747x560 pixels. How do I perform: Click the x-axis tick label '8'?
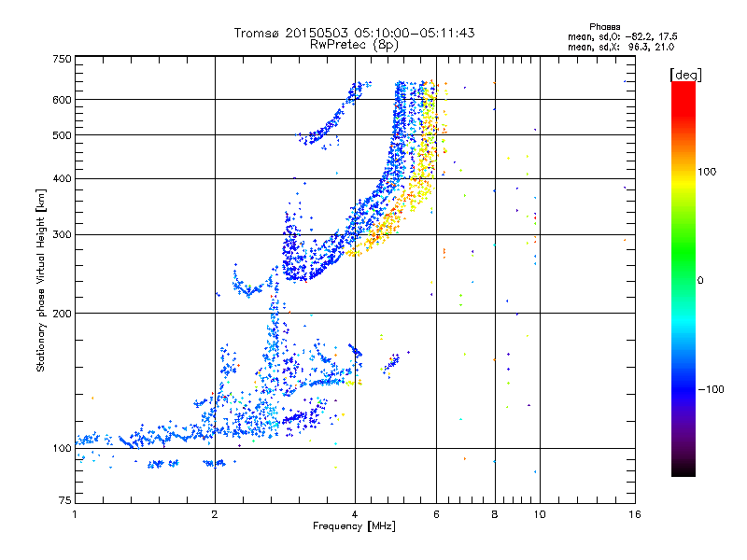495,514
